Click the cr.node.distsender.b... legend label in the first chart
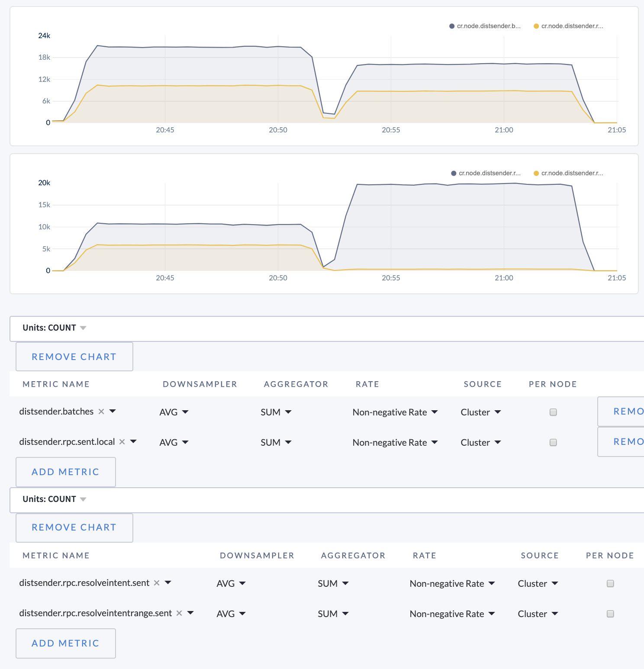Screen dimensions: 644x669 (x=489, y=26)
